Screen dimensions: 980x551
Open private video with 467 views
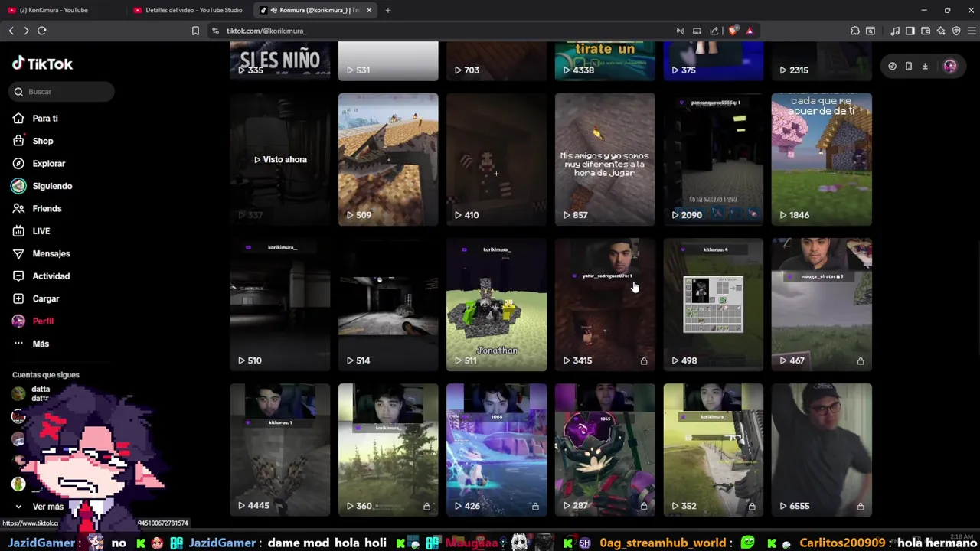(822, 305)
